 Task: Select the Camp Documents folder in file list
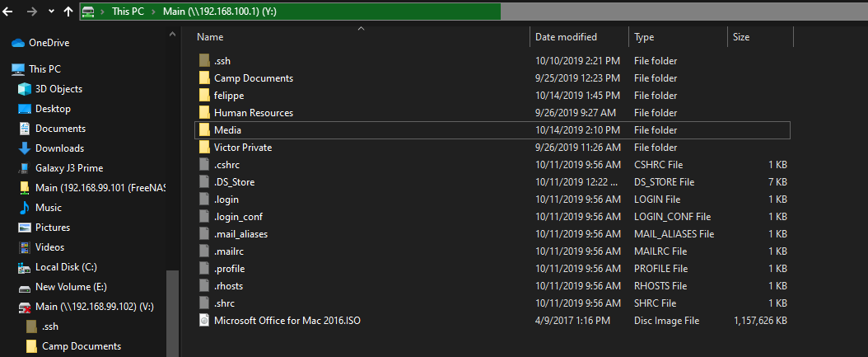point(253,78)
